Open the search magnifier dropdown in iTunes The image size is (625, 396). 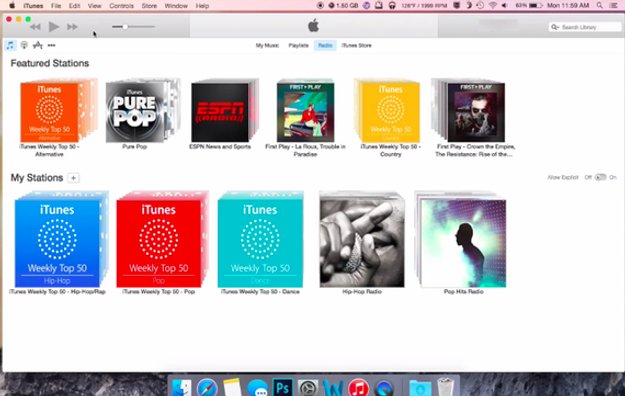554,27
